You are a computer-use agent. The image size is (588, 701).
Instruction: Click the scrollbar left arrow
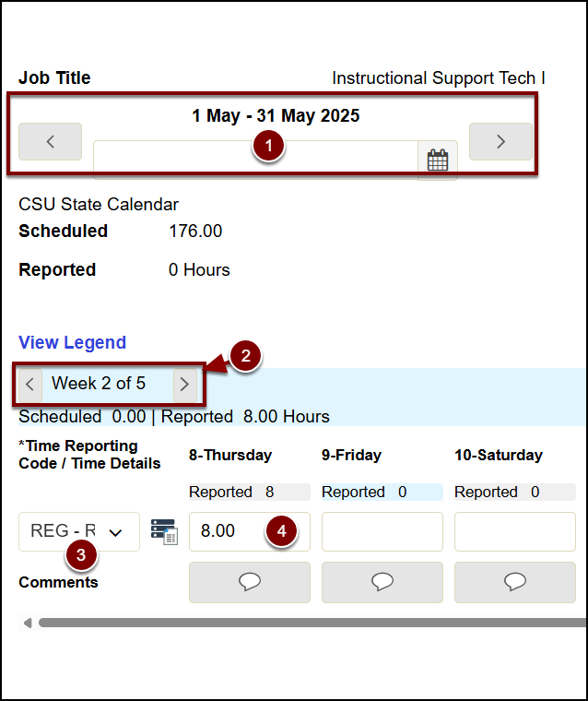coord(28,623)
